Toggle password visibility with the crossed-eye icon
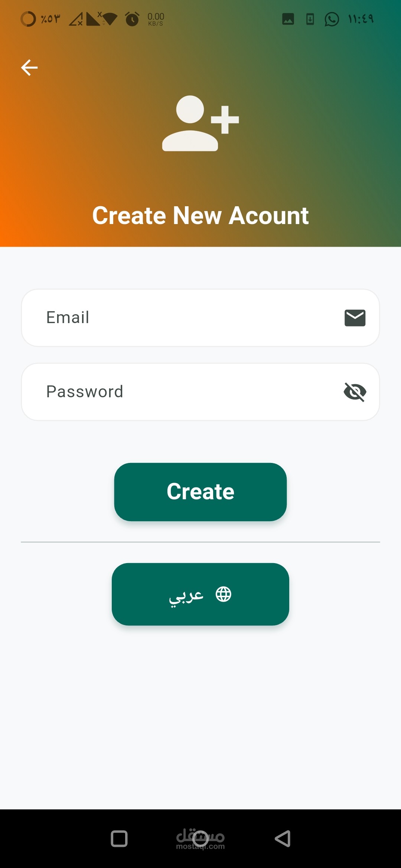Viewport: 401px width, 868px height. pyautogui.click(x=355, y=392)
